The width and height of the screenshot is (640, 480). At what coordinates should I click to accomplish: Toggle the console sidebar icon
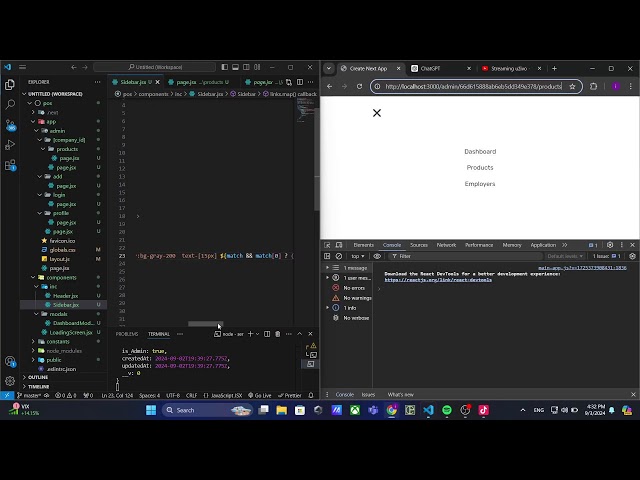(x=327, y=256)
